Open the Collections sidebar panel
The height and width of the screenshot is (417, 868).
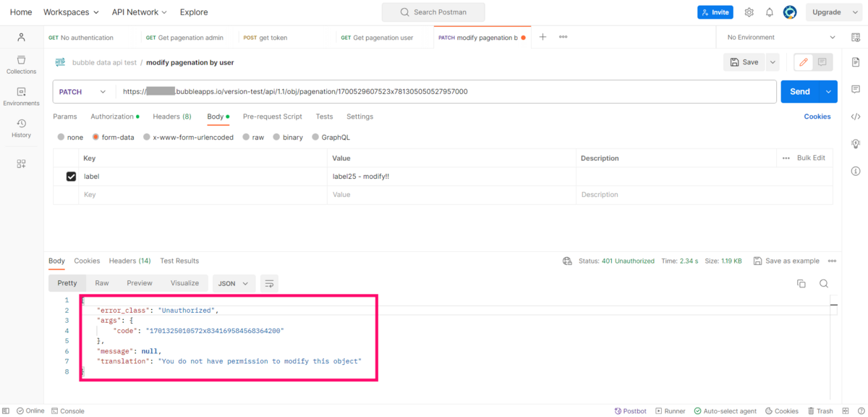coord(21,64)
